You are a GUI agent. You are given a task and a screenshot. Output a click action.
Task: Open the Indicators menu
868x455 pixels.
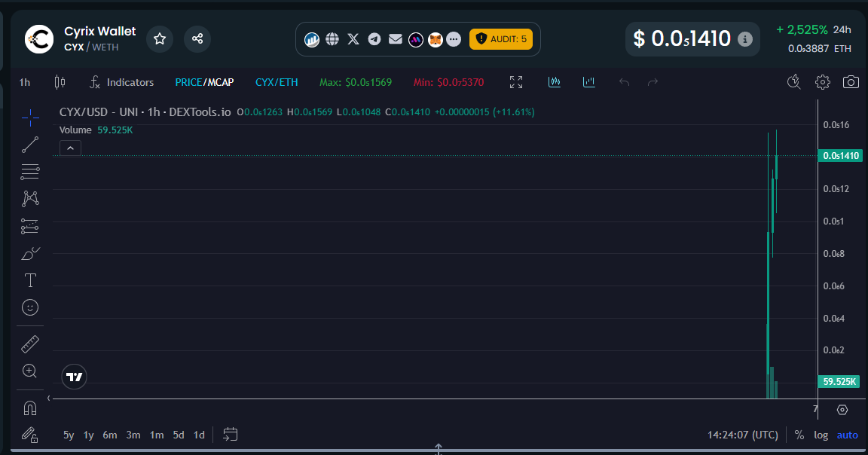tap(122, 82)
